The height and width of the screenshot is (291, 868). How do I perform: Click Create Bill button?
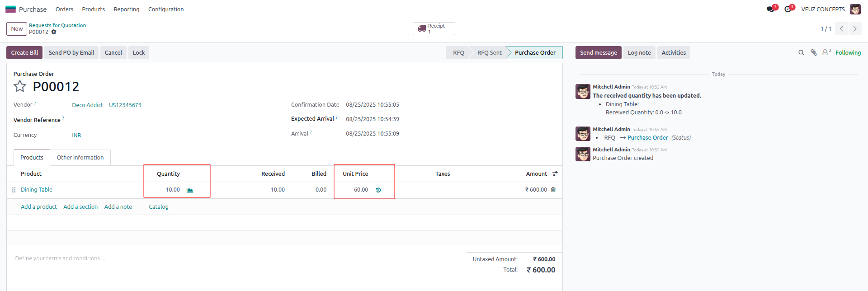click(24, 53)
